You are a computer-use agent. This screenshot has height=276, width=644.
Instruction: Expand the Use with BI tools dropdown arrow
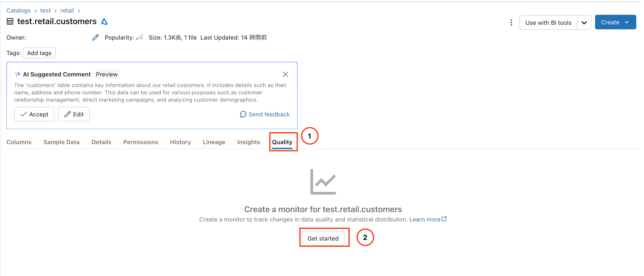coord(584,23)
